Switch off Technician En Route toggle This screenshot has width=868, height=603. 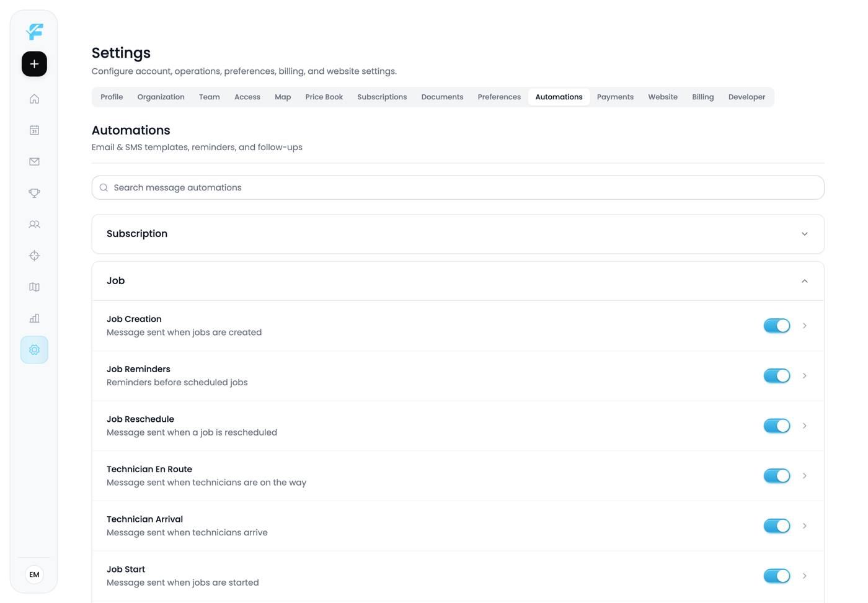click(x=777, y=476)
